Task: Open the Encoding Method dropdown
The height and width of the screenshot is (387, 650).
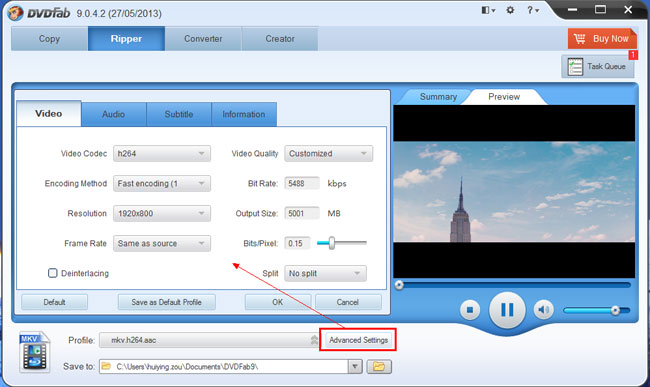Action: [162, 183]
